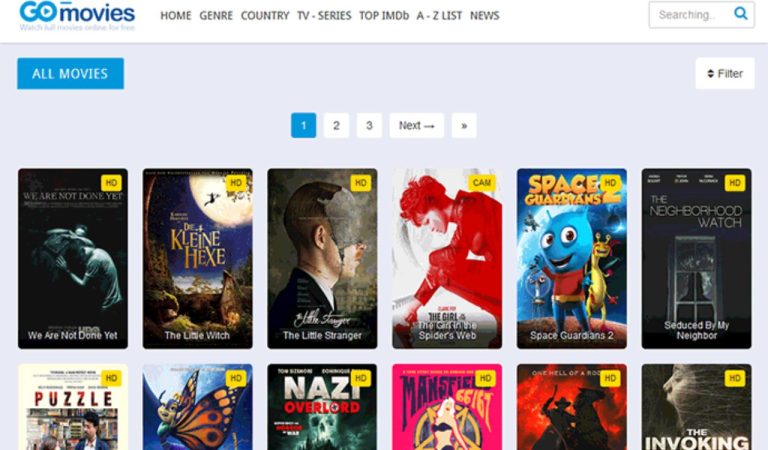Click CAM badge on Spider's Web poster

click(x=482, y=183)
